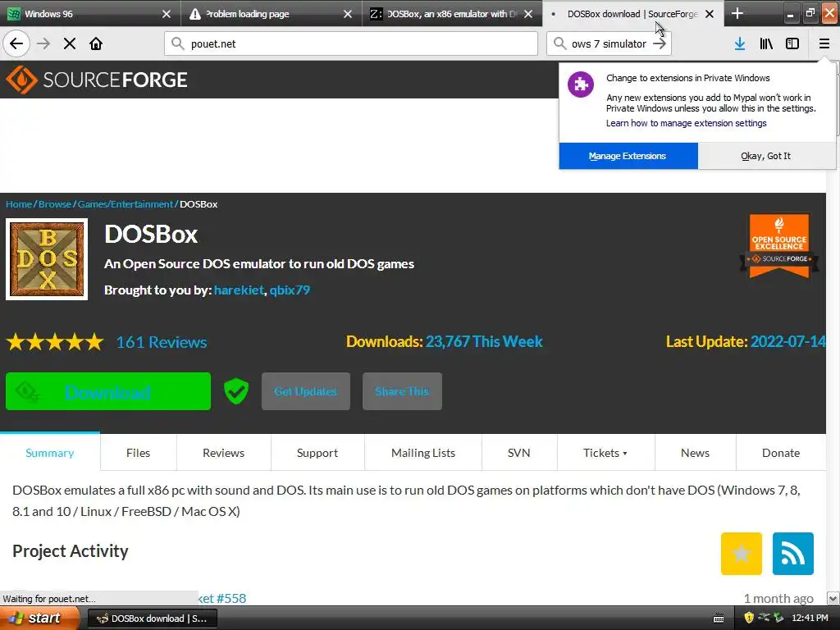This screenshot has width=840, height=630.
Task: Click the 2022-07-14 last update date
Action: (788, 342)
